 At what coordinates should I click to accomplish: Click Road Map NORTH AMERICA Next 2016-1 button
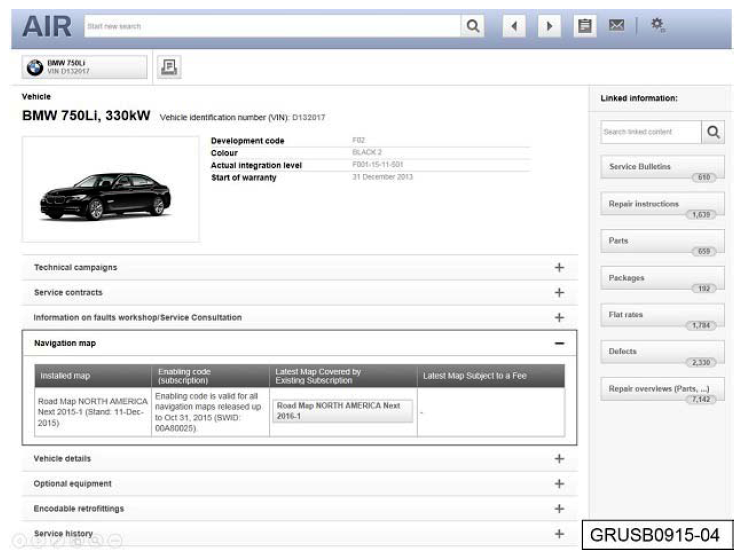[343, 411]
